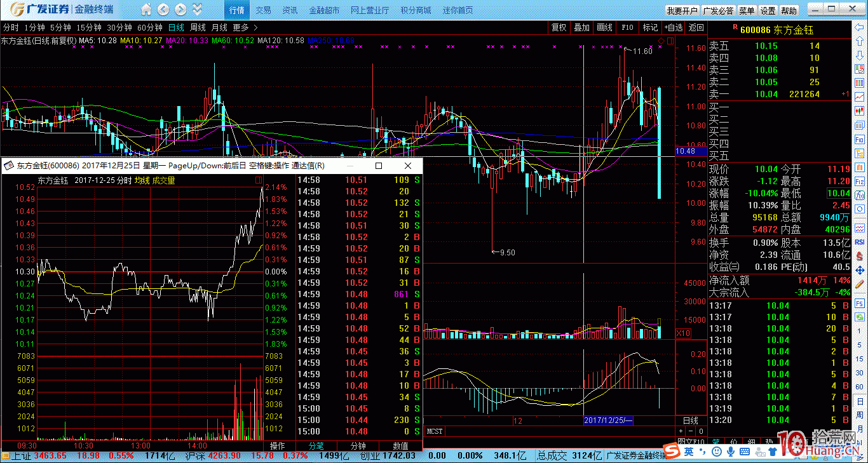
Task: Click the 创业 index value in status bar
Action: pyautogui.click(x=398, y=455)
